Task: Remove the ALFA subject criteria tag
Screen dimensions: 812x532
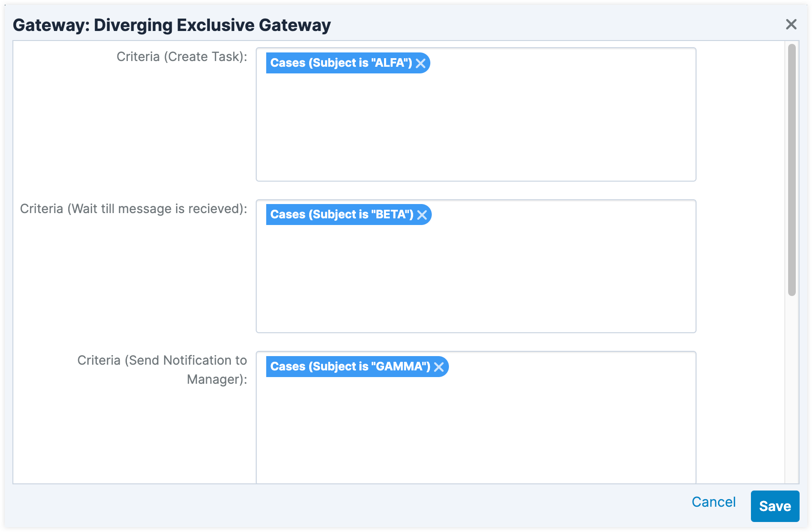Action: 420,63
